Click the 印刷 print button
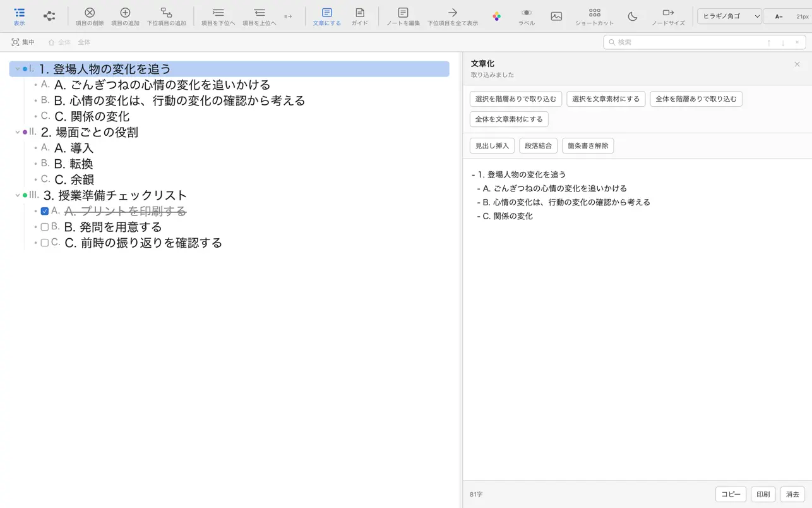The width and height of the screenshot is (812, 508). pos(763,495)
